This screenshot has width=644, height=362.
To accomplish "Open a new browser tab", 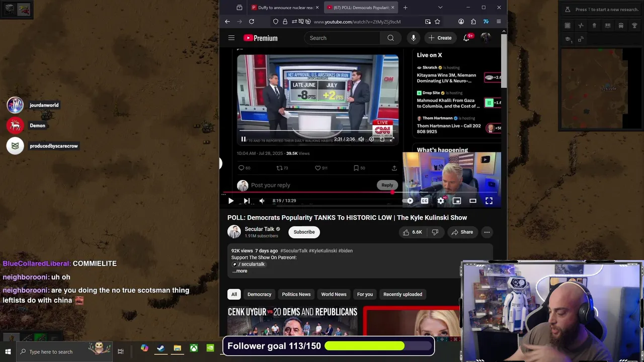I will 405,8.
